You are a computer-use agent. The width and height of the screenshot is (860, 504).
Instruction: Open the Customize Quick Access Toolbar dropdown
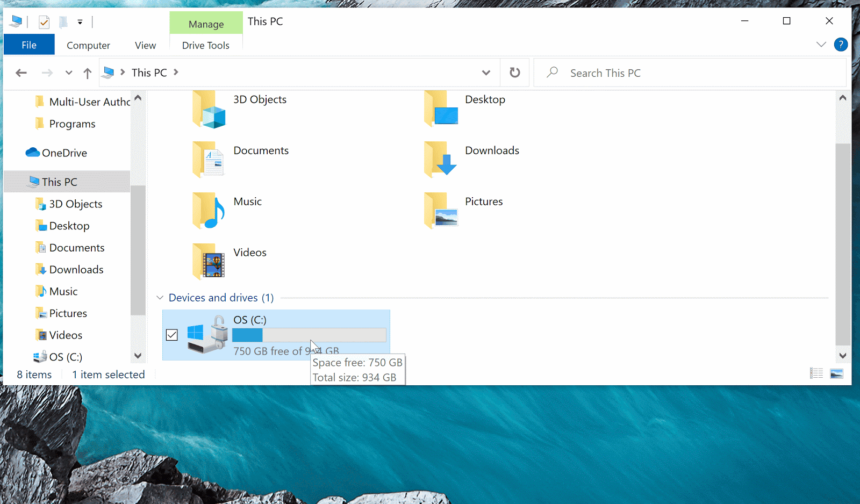80,23
